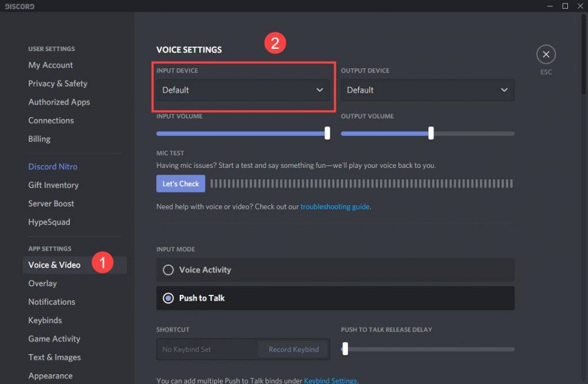Select Voice & Video in the sidebar

tap(54, 265)
